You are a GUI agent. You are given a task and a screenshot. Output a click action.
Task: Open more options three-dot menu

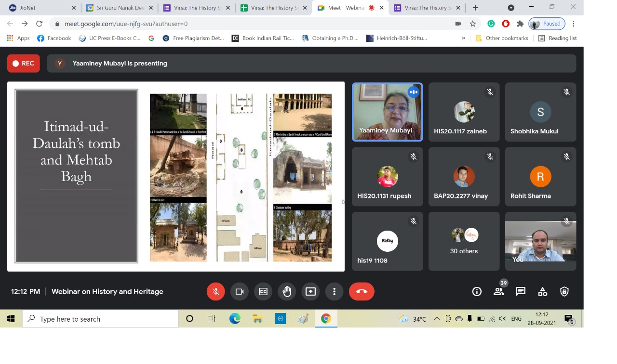tap(334, 292)
